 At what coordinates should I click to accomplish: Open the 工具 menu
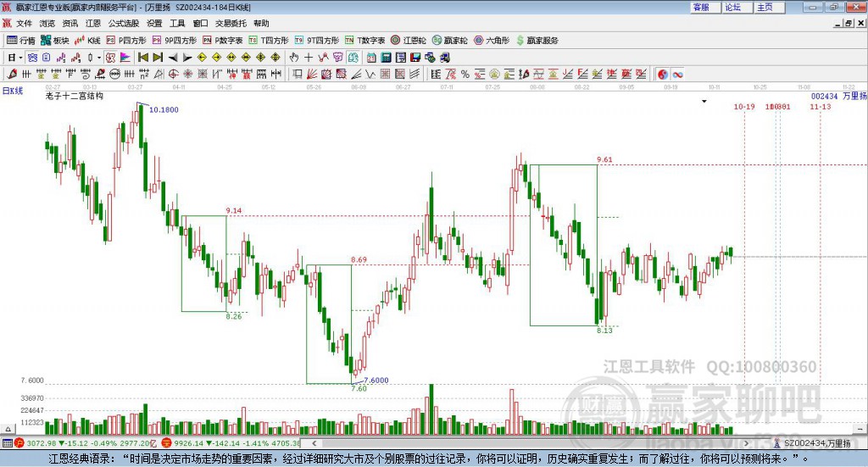pos(177,23)
